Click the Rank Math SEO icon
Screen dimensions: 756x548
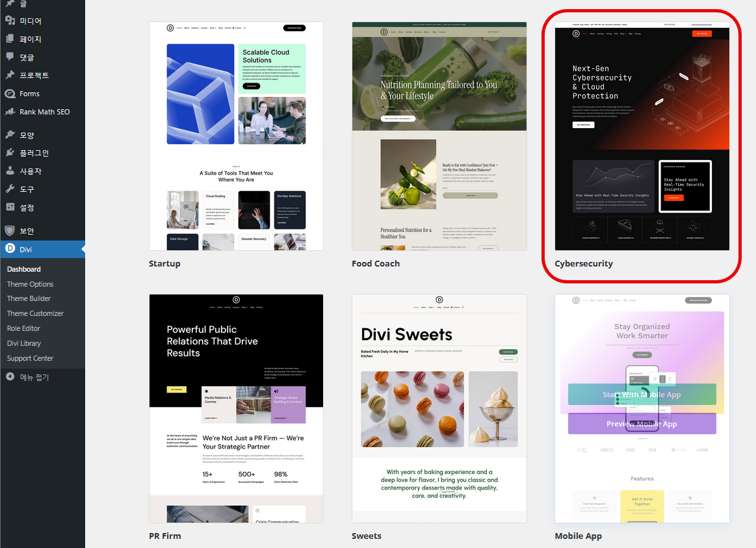[x=10, y=111]
